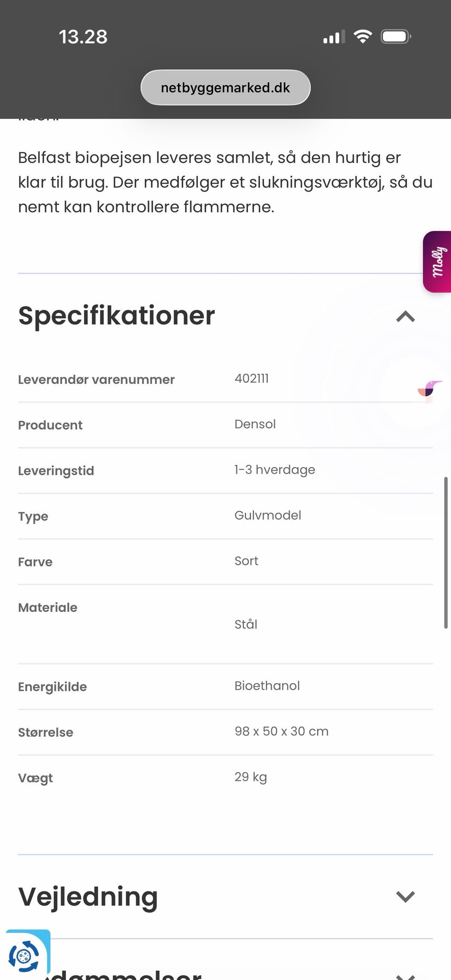Tap the Specifikationer heading
The height and width of the screenshot is (980, 451).
pyautogui.click(x=117, y=316)
